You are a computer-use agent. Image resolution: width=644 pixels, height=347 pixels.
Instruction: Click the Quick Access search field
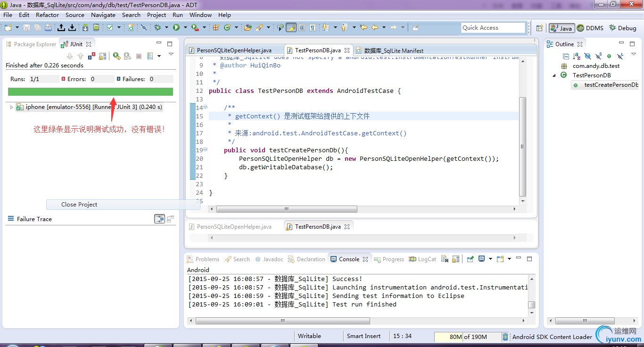(x=493, y=28)
